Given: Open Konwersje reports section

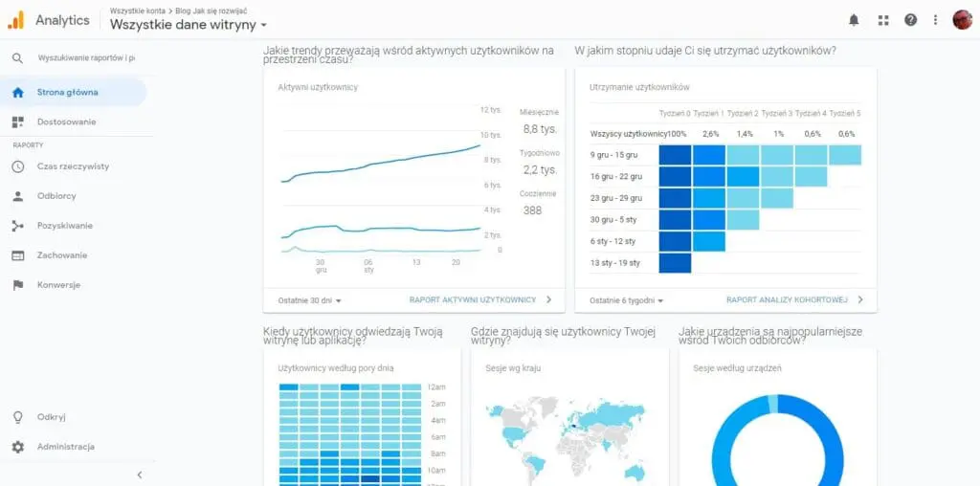Looking at the screenshot, I should [58, 285].
